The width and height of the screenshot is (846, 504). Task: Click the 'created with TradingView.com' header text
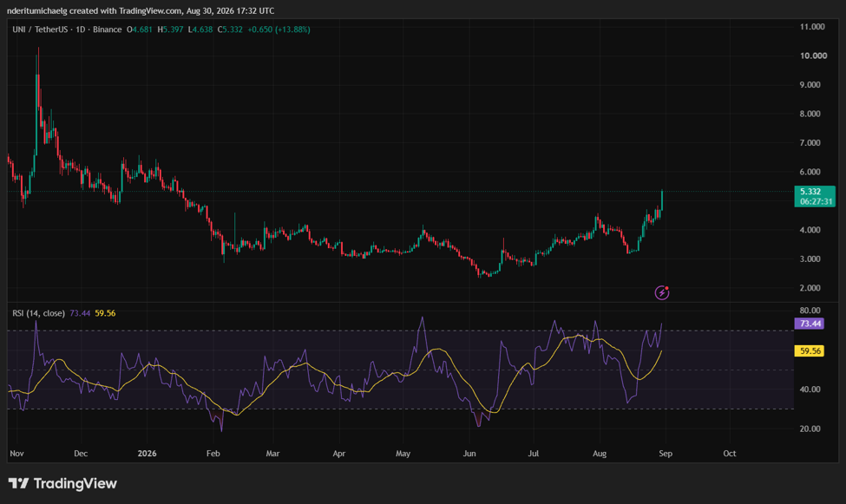(x=126, y=10)
